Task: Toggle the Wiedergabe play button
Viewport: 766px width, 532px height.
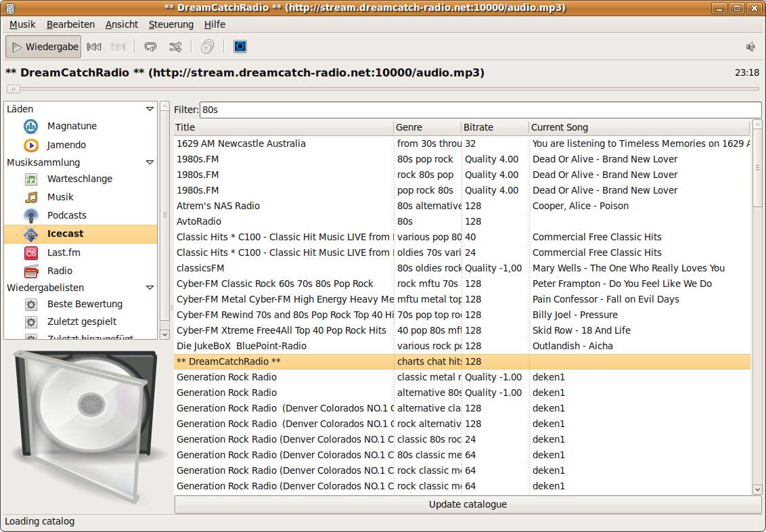Action: (43, 47)
